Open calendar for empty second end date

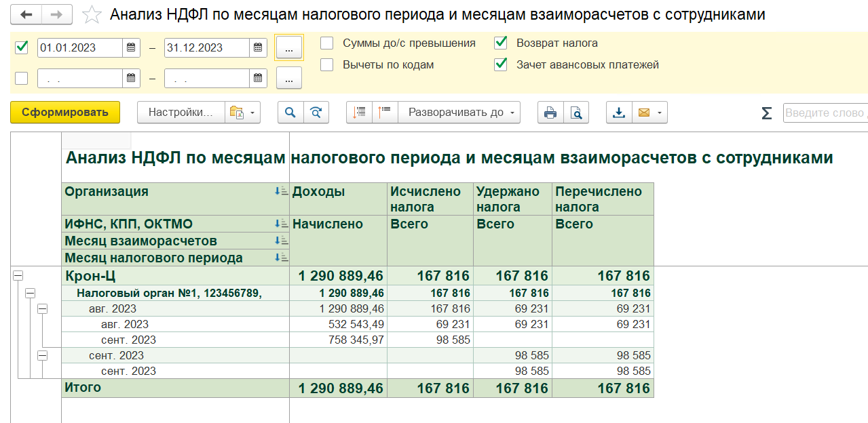[258, 79]
